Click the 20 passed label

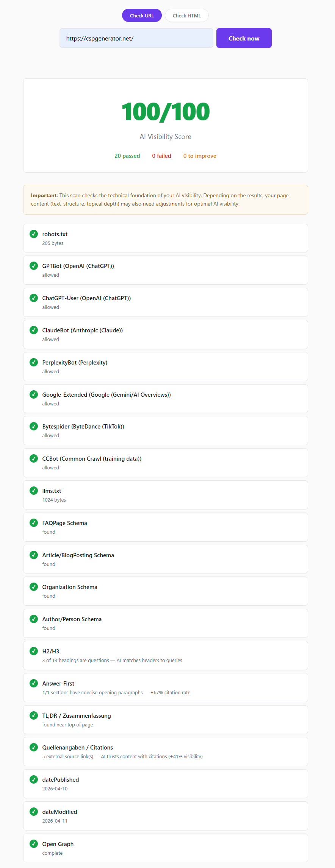tap(127, 156)
